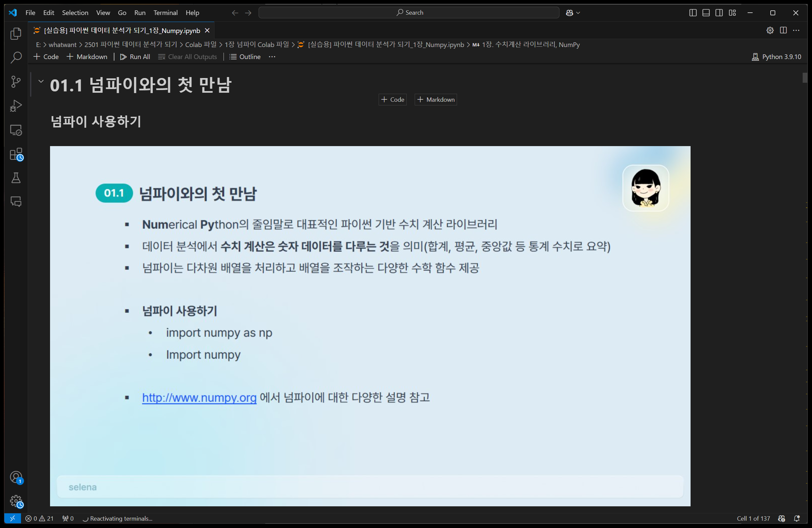Image resolution: width=812 pixels, height=528 pixels.
Task: Toggle Secondary Side Bar visibility
Action: coord(719,13)
